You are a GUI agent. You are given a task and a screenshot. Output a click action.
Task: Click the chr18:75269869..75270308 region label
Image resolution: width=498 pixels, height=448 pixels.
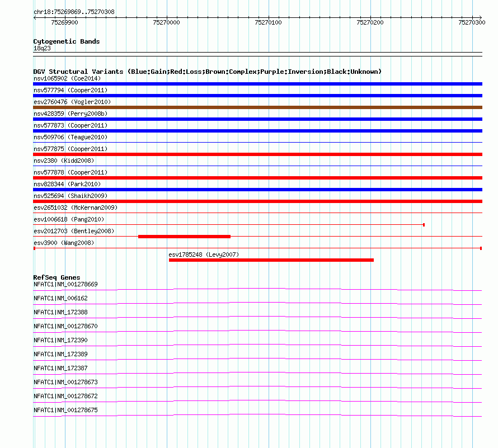tap(74, 12)
